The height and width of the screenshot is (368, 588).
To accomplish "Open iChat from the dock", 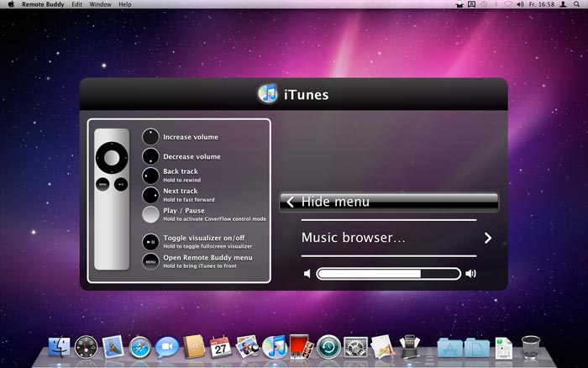I will [x=167, y=347].
